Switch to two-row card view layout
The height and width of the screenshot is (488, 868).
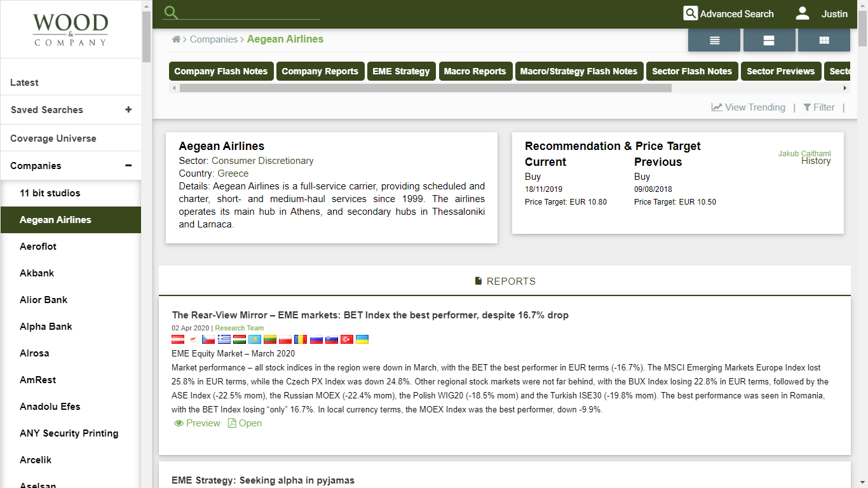point(769,40)
